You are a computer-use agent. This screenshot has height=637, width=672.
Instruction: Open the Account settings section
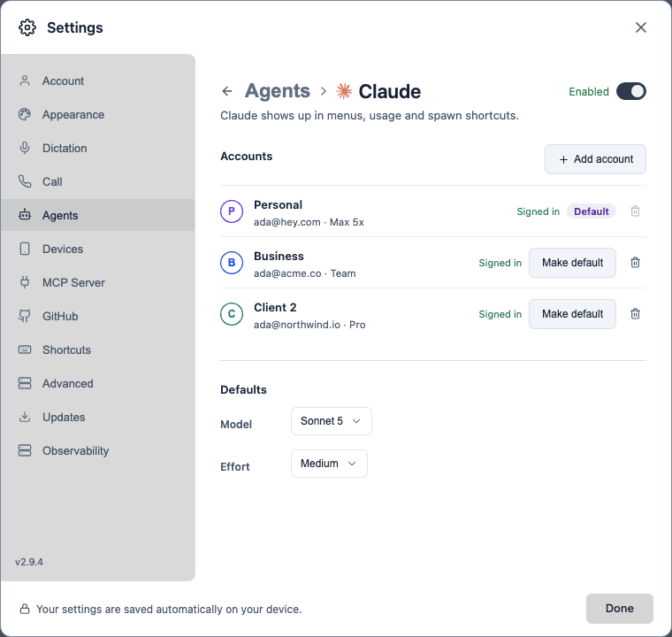click(x=98, y=81)
